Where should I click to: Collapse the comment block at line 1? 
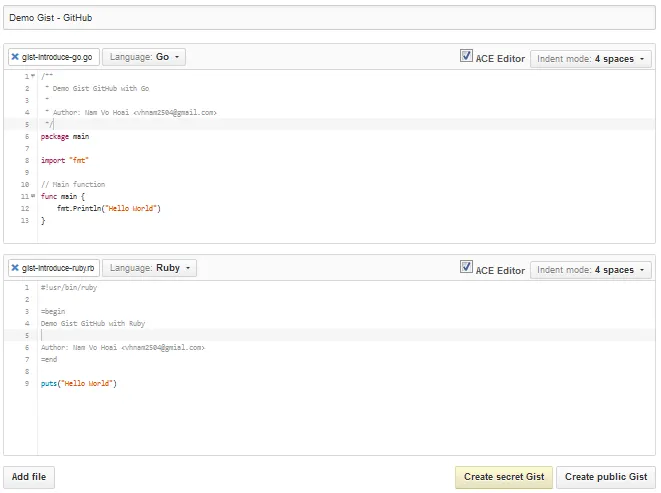pos(33,76)
